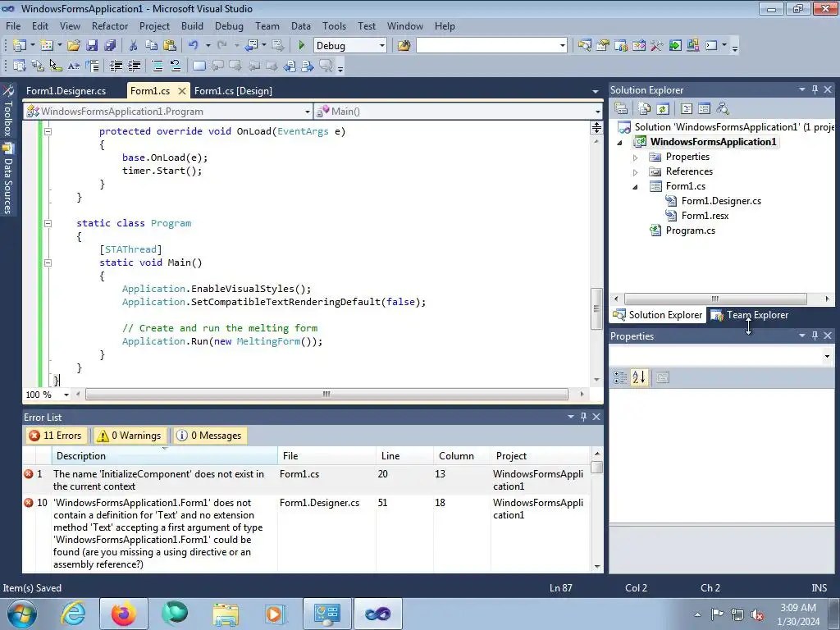Collapse the static class Program outline

[48, 223]
